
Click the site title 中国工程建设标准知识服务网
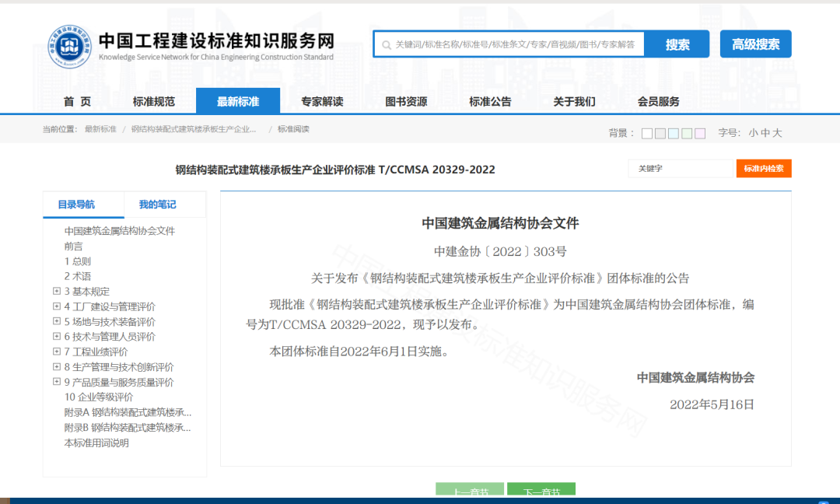coord(216,40)
